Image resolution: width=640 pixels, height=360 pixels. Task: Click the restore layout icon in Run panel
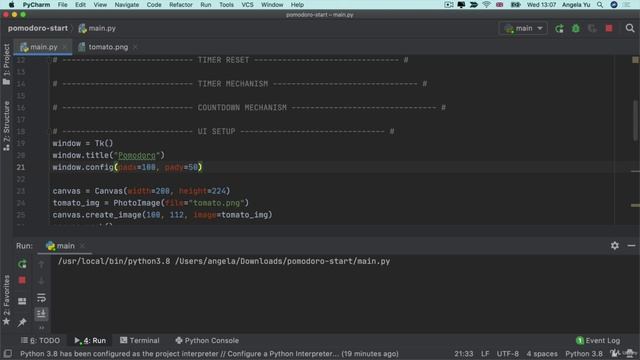[22, 301]
